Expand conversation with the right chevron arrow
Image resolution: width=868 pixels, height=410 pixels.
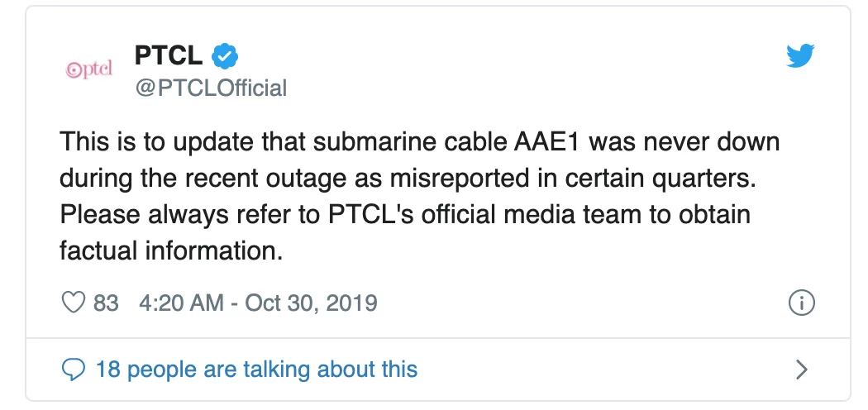click(801, 369)
